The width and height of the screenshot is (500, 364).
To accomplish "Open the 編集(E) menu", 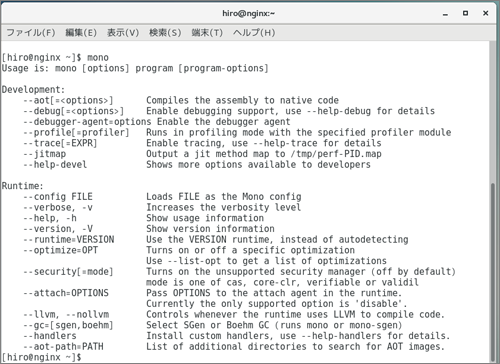I will 81,33.
